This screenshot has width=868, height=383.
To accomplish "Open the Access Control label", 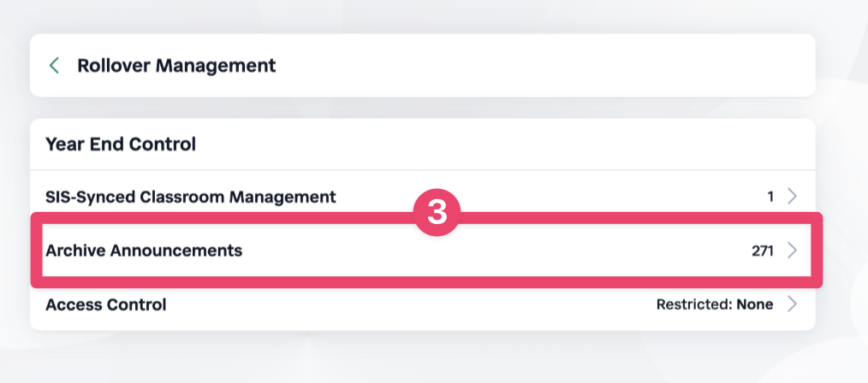I will [x=105, y=304].
